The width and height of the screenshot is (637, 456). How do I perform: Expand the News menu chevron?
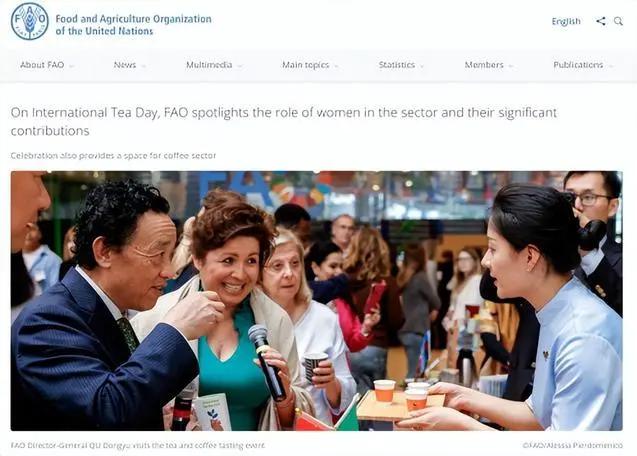(143, 66)
